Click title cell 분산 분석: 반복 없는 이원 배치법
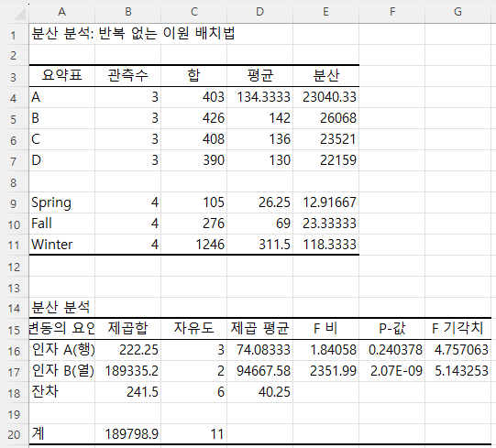496x448 pixels. click(x=133, y=34)
